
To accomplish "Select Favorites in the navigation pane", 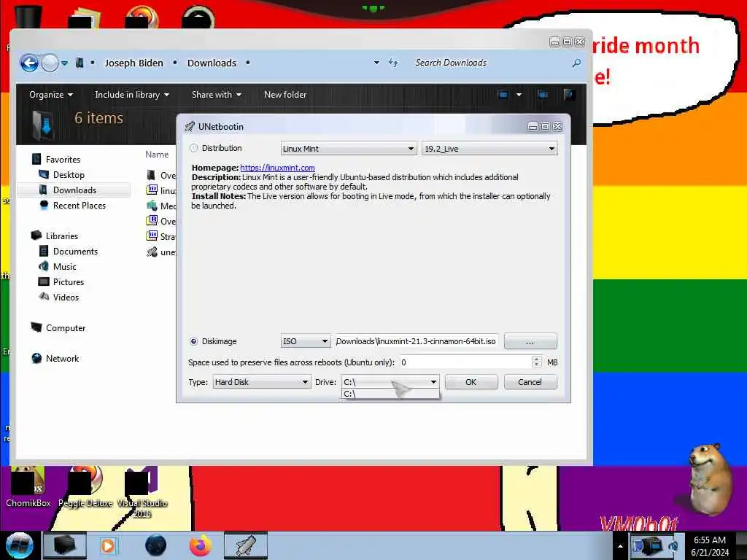I will [x=63, y=160].
